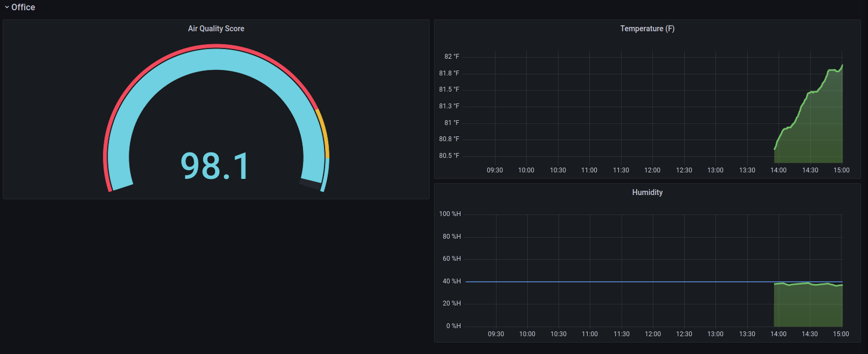Click the 80.8 °F axis label

pyautogui.click(x=449, y=139)
